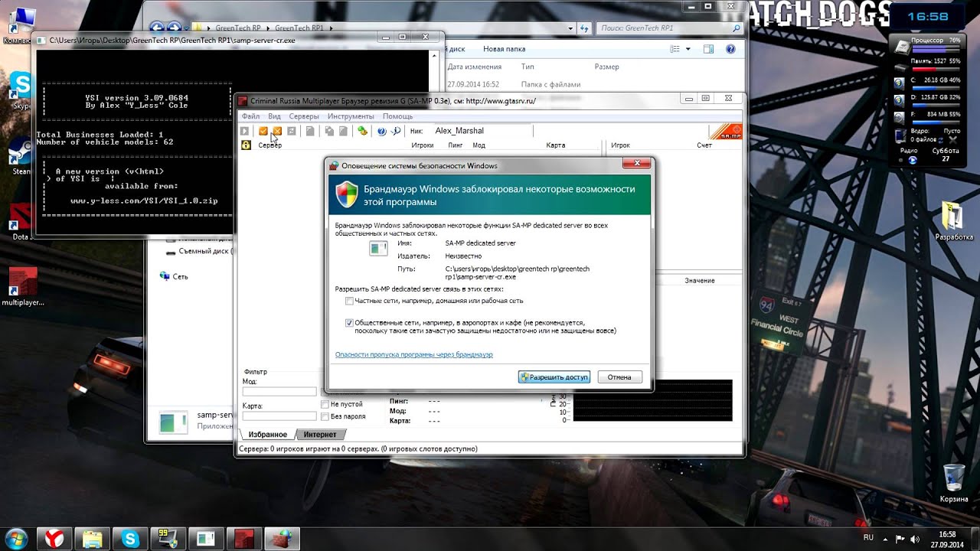Open the Explorer address bar history dropdown

click(x=570, y=28)
